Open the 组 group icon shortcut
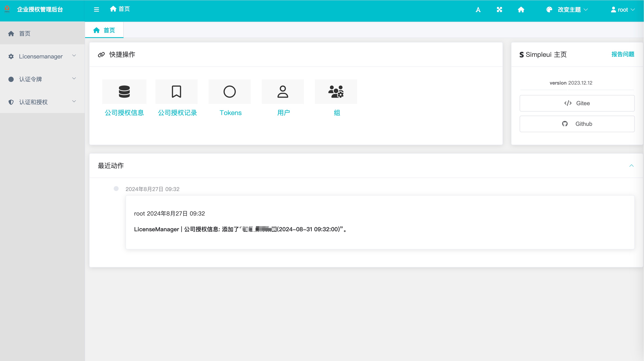Image resolution: width=644 pixels, height=361 pixels. point(336,92)
